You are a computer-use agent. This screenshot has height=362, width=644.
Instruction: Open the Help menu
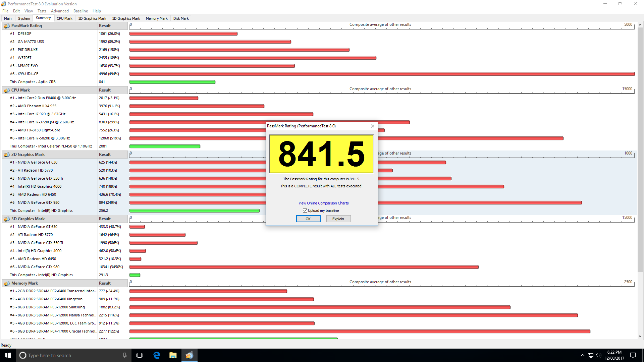[x=97, y=11]
